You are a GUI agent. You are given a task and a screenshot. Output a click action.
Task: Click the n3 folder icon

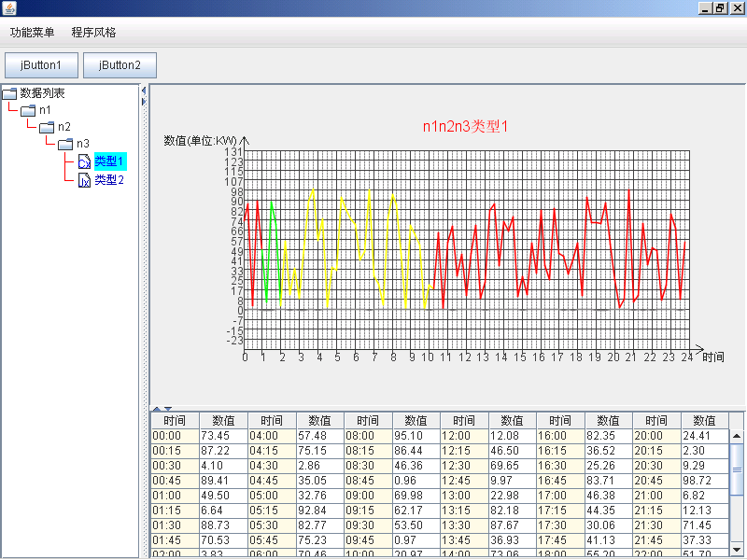[63, 144]
